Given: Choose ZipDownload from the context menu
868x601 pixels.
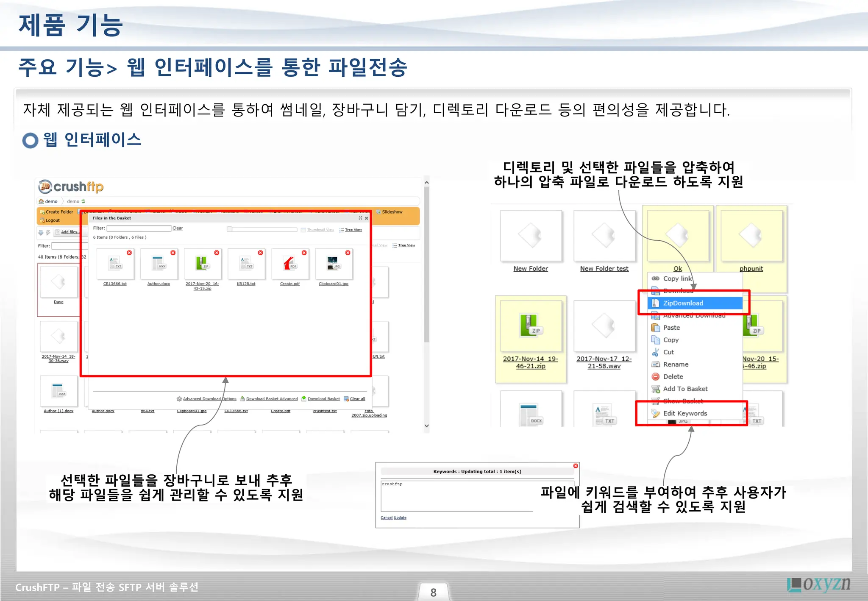Looking at the screenshot, I should tap(696, 303).
